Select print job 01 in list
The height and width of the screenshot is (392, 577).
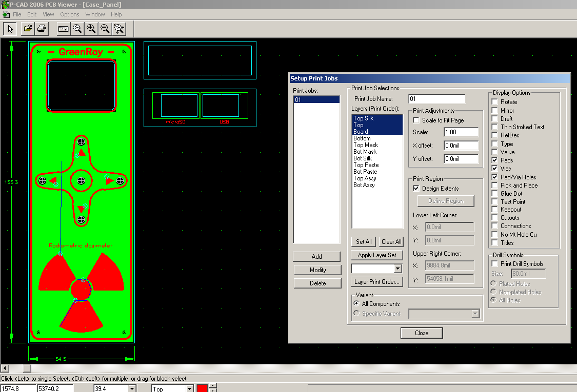coord(316,99)
